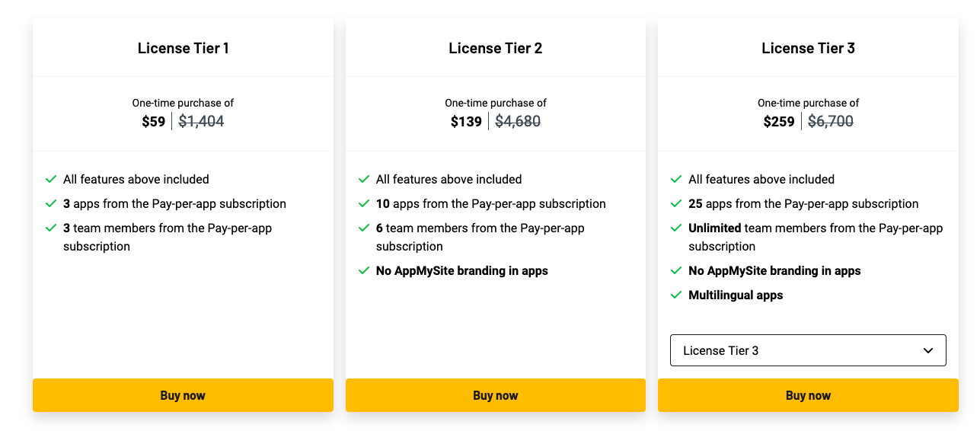Click the dropdown chevron arrow in Tier 3
The width and height of the screenshot is (980, 431).
[x=928, y=350]
